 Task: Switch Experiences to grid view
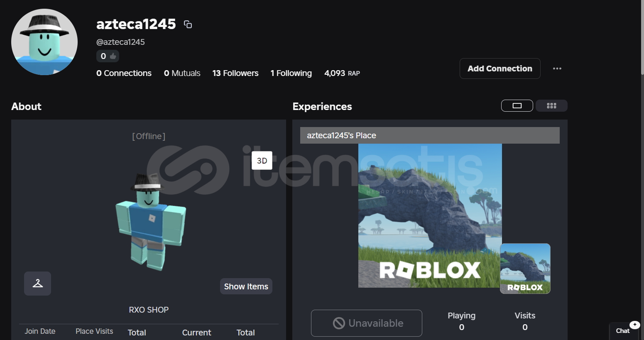551,106
